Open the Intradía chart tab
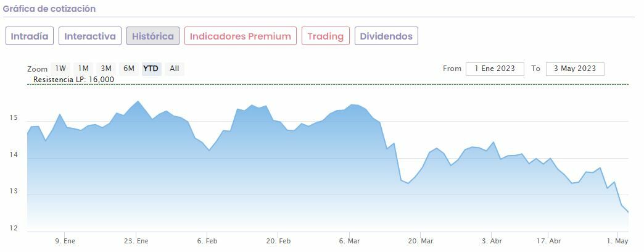Screen dimensions: 644x252 tap(30, 36)
